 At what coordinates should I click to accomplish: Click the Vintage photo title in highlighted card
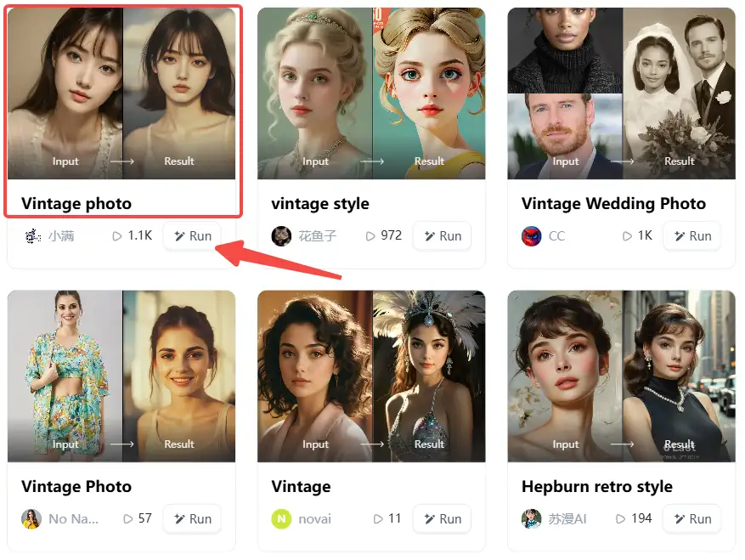pyautogui.click(x=76, y=204)
